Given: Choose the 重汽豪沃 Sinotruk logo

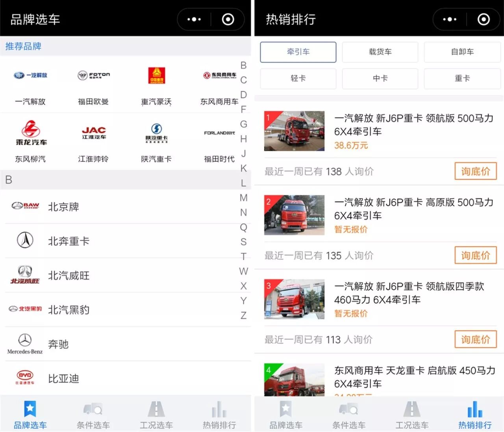Looking at the screenshot, I should tap(156, 75).
